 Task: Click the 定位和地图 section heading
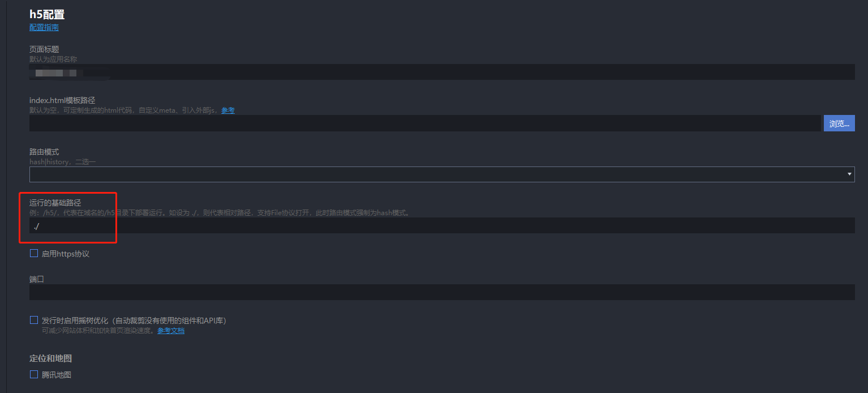click(x=50, y=358)
